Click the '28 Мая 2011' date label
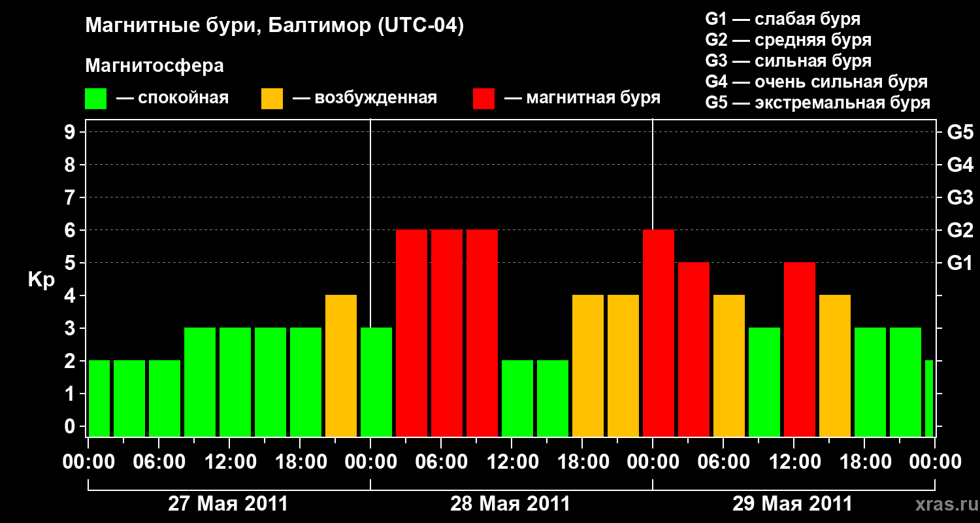The width and height of the screenshot is (980, 523). (510, 503)
